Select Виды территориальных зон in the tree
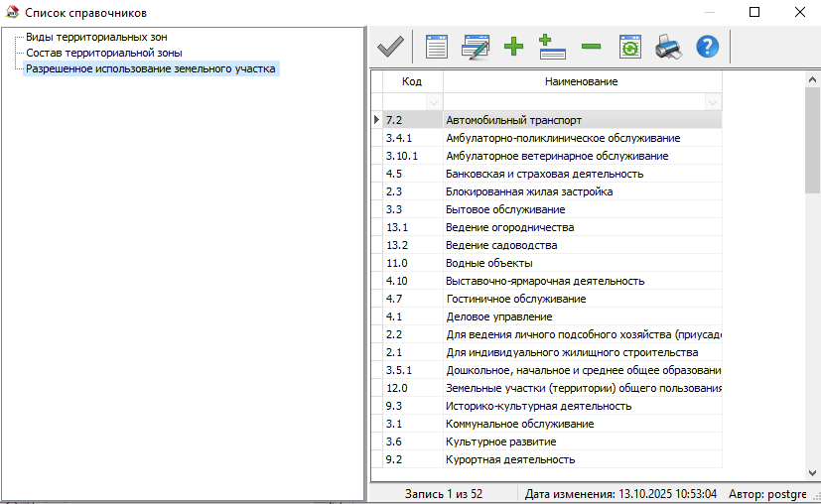The height and width of the screenshot is (504, 821). 96,37
